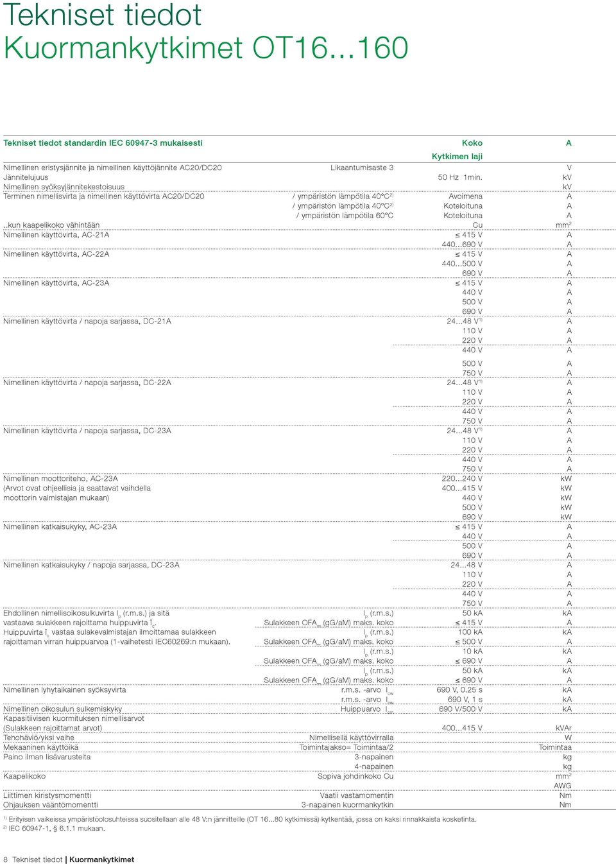Viewport: 616px width, 864px height.
Task: Click the "Jännitelujuus" row label
Action: 26,177
